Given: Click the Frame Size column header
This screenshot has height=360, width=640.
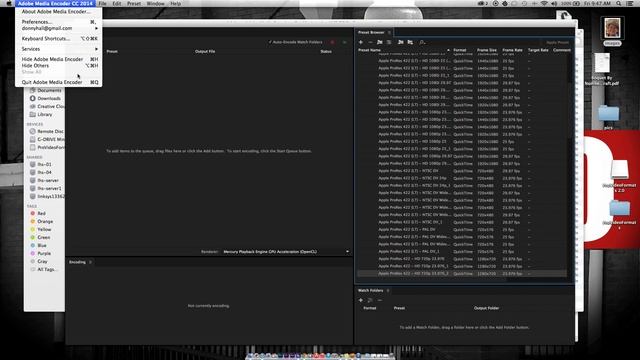Looking at the screenshot, I should coord(487,50).
